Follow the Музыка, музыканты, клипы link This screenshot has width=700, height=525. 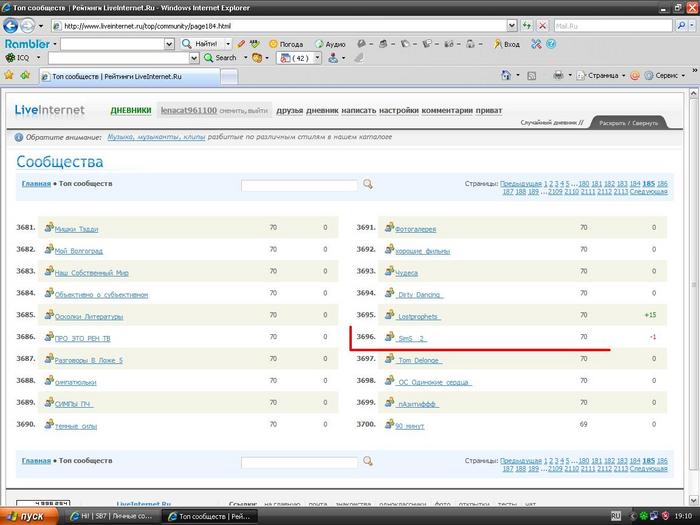156,137
